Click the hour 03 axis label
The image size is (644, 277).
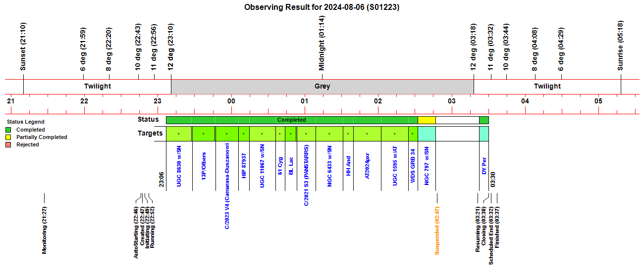click(x=451, y=101)
